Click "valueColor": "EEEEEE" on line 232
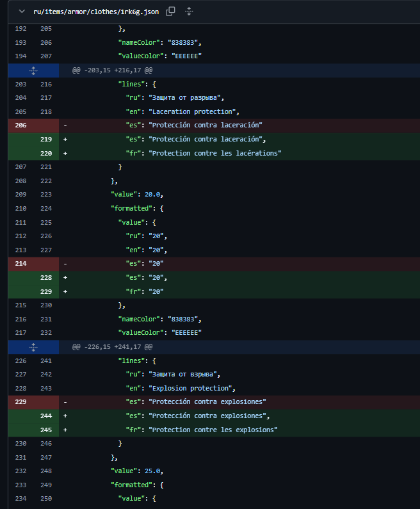Screen dimensions: 420x509 click(x=159, y=333)
